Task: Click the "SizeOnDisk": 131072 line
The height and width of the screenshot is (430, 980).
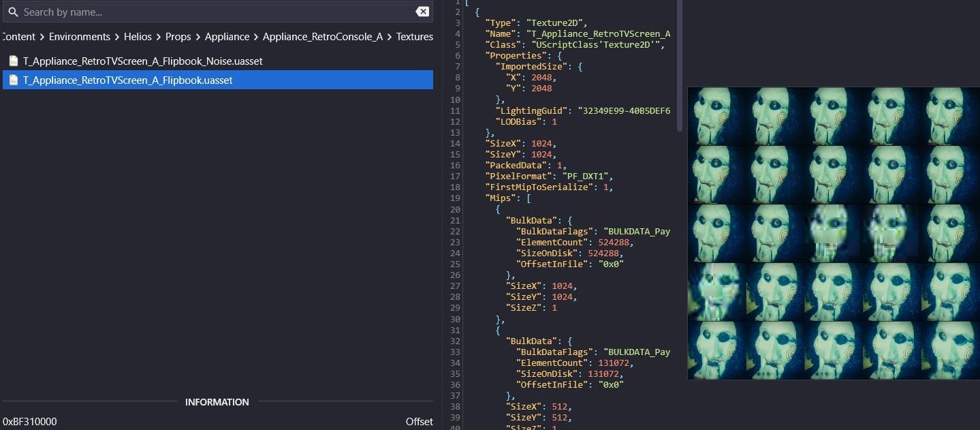Action: (570, 374)
